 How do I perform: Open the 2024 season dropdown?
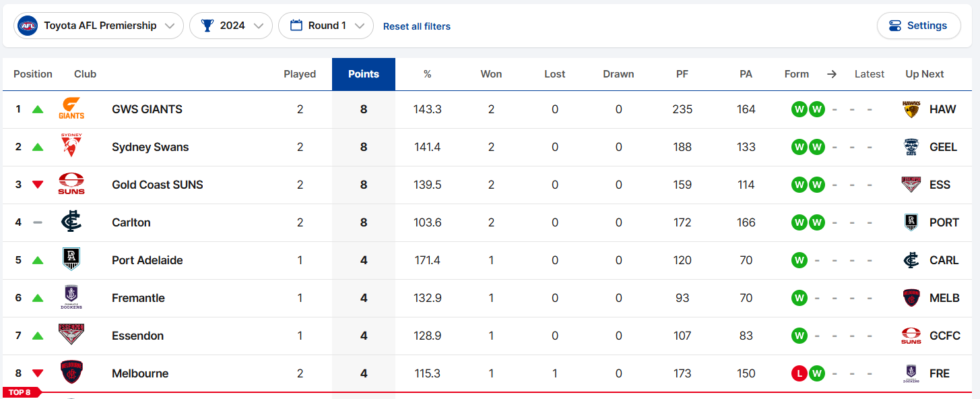[x=231, y=26]
